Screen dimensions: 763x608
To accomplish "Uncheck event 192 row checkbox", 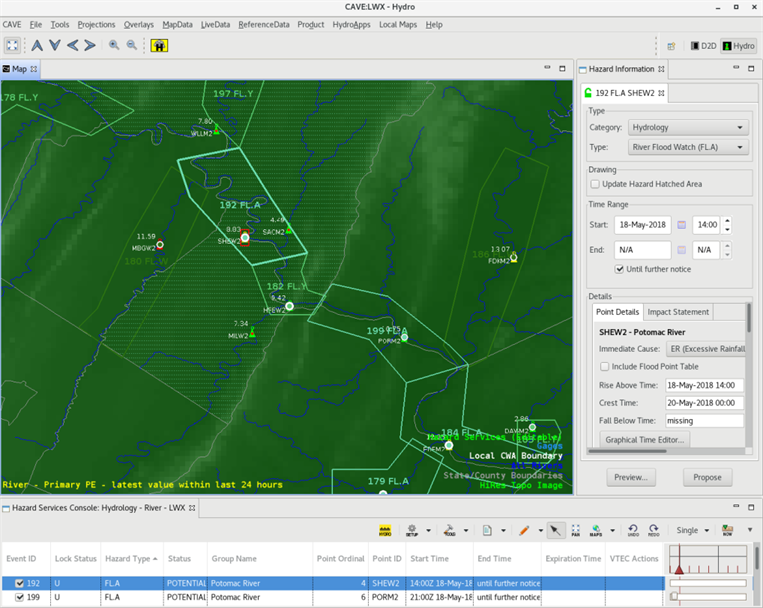I will (x=19, y=583).
